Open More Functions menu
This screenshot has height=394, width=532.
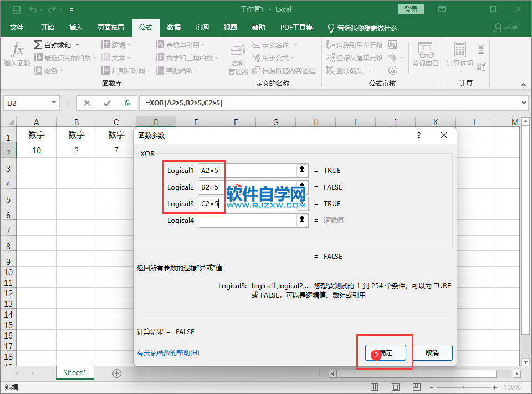coord(177,70)
